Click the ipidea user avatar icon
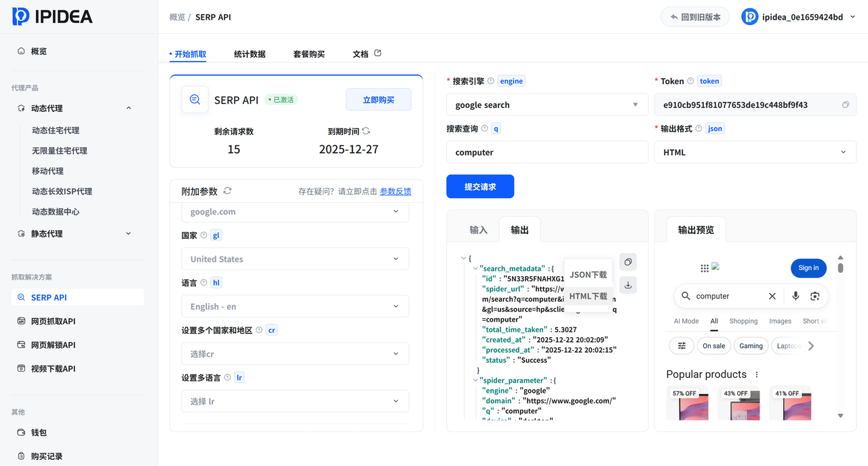This screenshot has width=868, height=466. tap(749, 16)
